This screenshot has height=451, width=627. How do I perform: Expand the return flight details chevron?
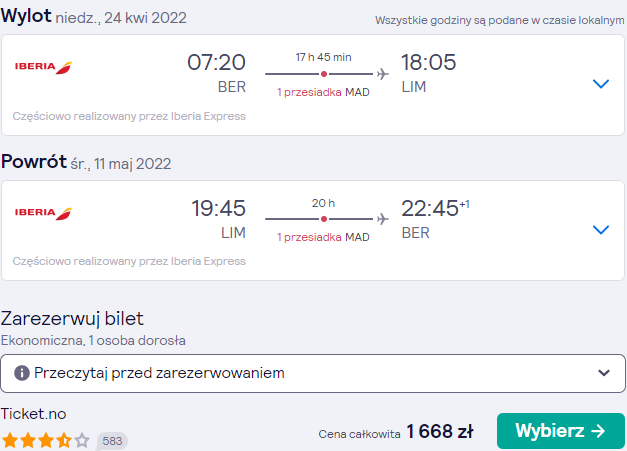tap(601, 229)
